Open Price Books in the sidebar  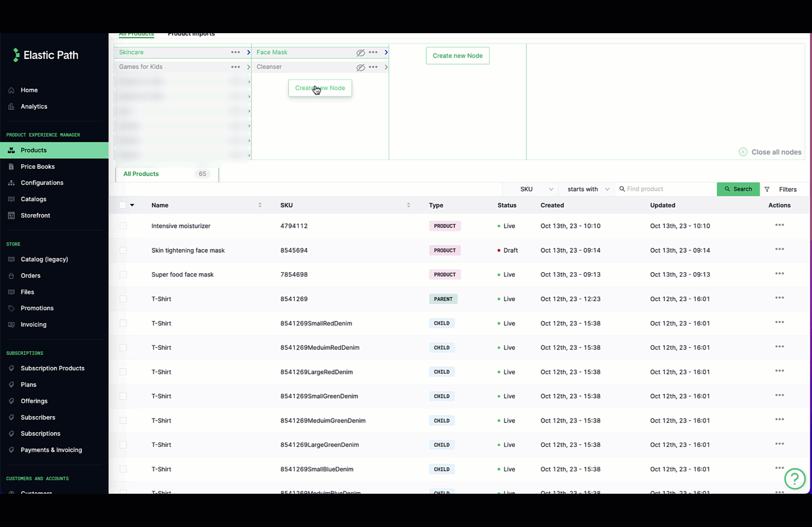[38, 166]
